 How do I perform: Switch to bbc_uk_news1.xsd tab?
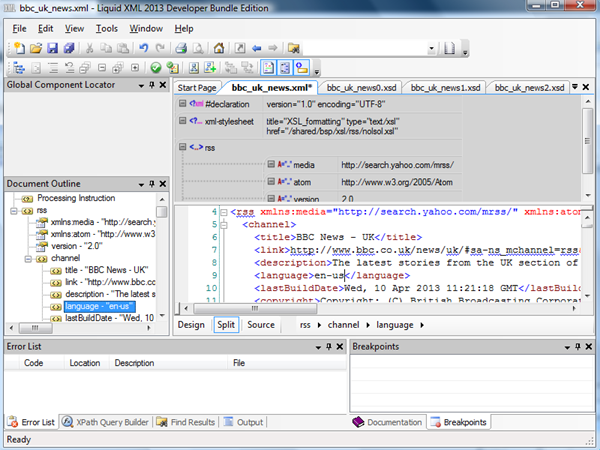pos(445,88)
